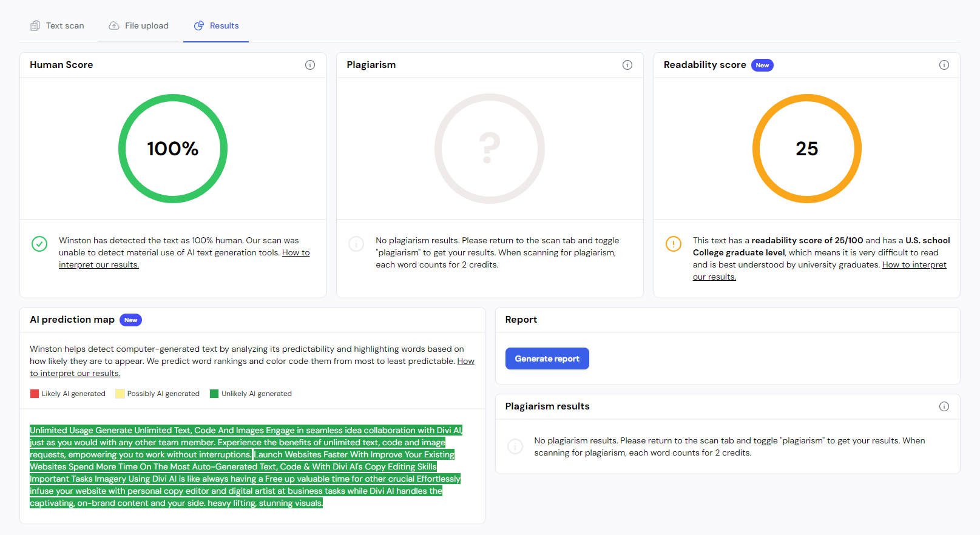Click the readability score 25 gauge
This screenshot has height=535, width=980.
click(x=807, y=149)
